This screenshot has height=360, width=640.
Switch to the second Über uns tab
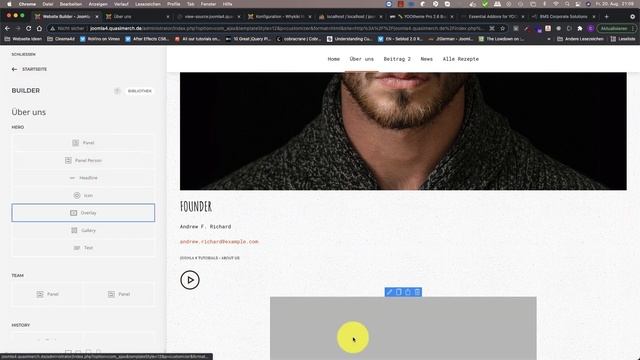(138, 17)
